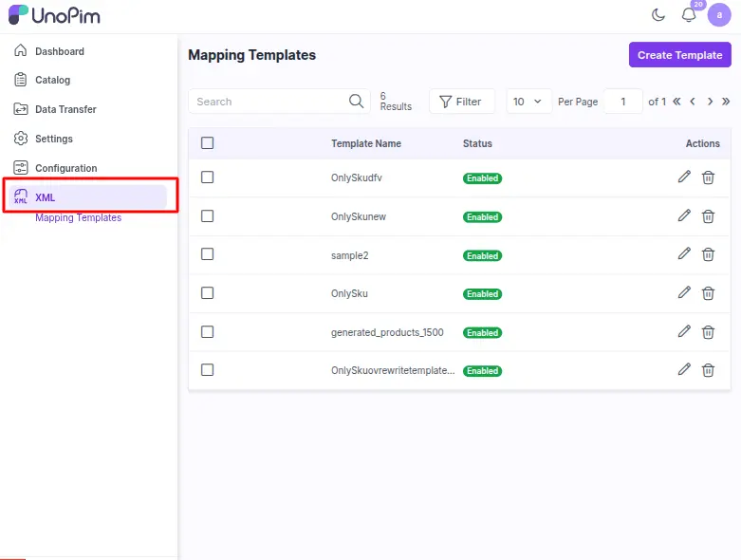Open the Filter panel
The image size is (741, 560).
click(461, 102)
